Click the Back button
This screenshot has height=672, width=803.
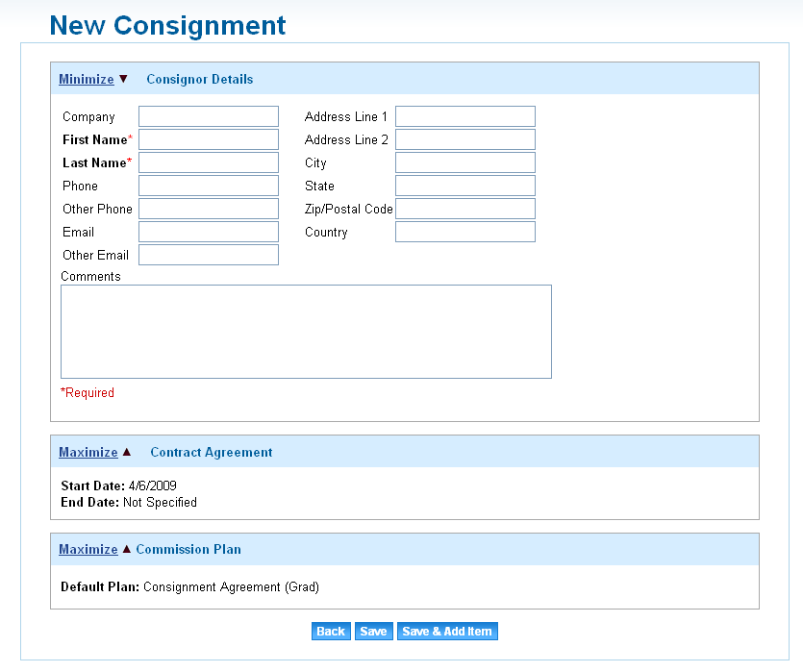pos(331,631)
